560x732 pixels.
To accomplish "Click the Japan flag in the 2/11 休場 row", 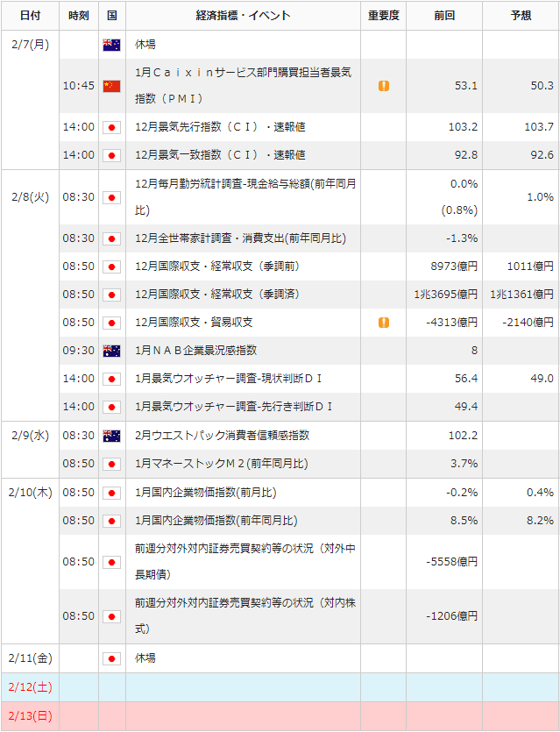I will [x=111, y=658].
